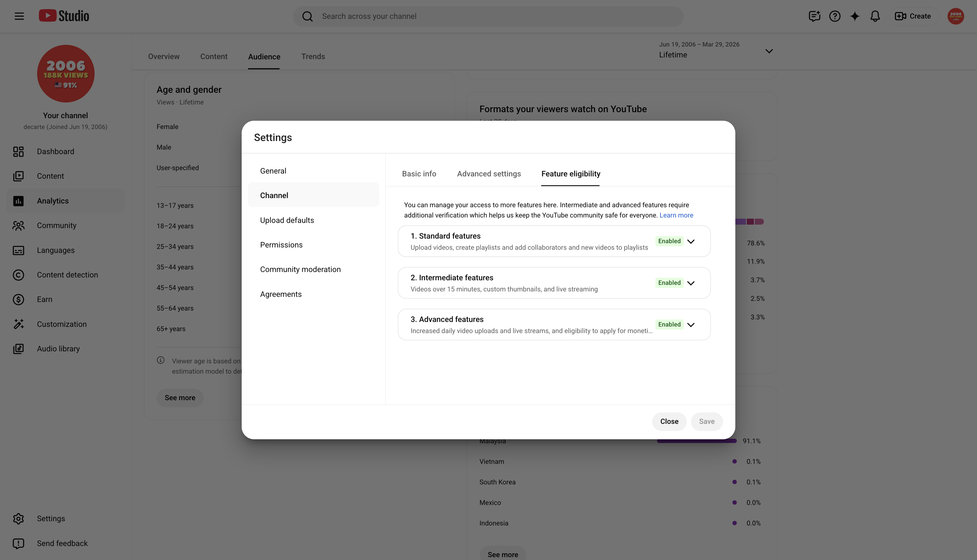Switch to the Advanced settings tab

click(x=489, y=174)
